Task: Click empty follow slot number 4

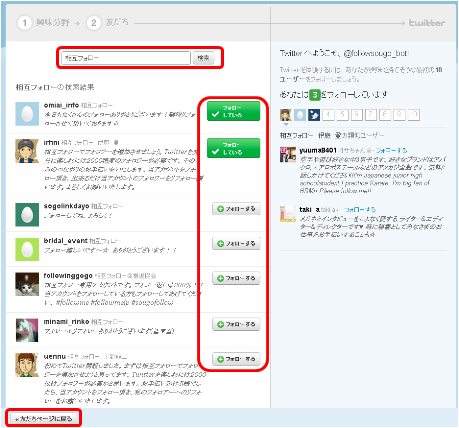Action: coord(328,115)
